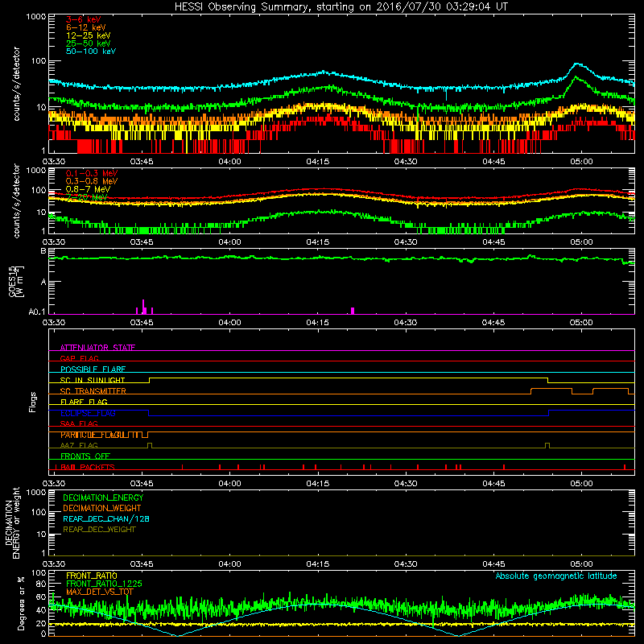Viewport: 644px width, 644px height.
Task: Click the DECIMATION_WEIGHT legend label
Action: click(102, 509)
